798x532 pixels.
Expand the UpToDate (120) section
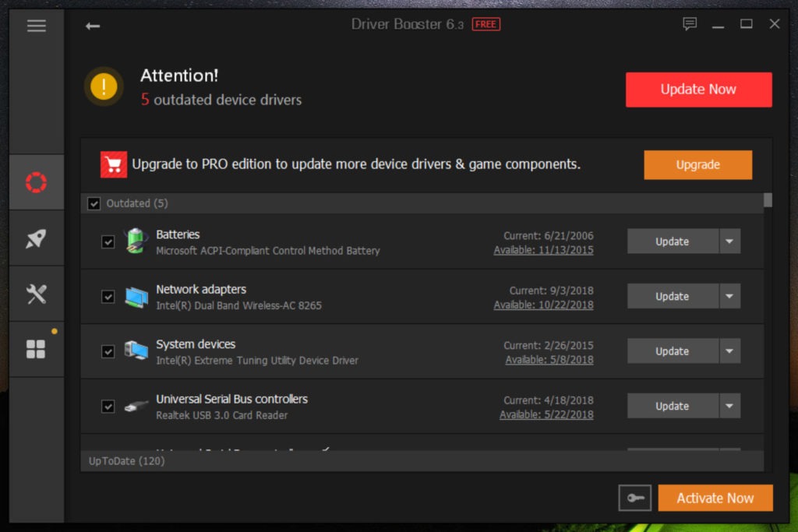(422, 461)
